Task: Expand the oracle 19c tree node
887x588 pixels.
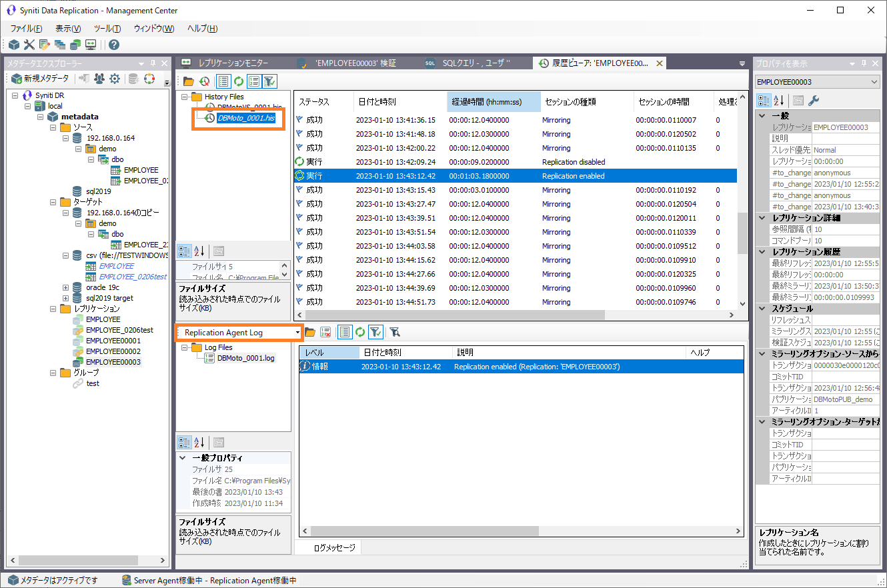Action: coord(66,287)
